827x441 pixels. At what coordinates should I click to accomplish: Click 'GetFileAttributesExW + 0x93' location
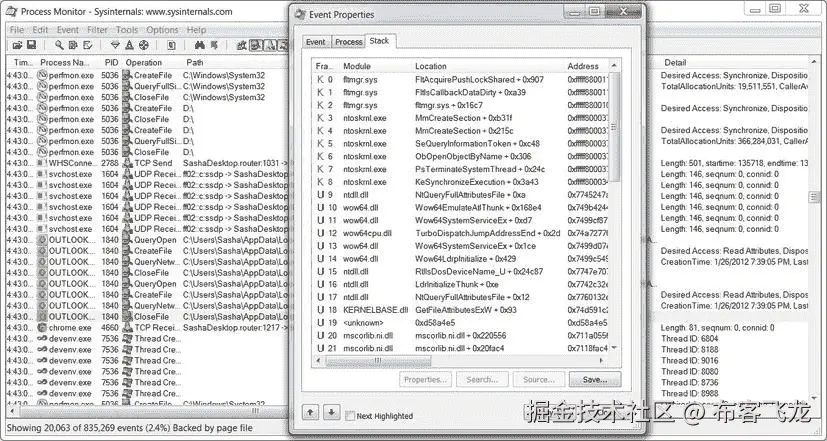click(x=466, y=310)
